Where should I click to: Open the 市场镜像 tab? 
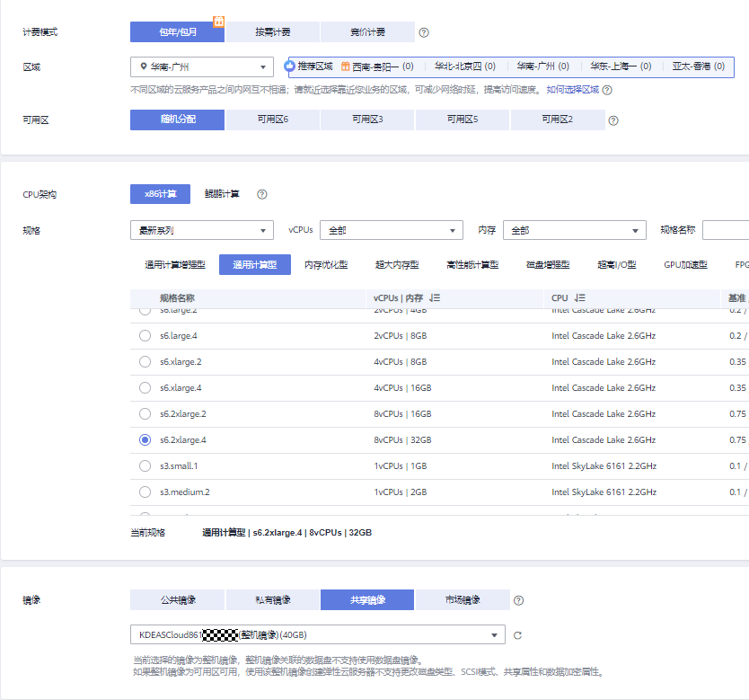[x=463, y=599]
